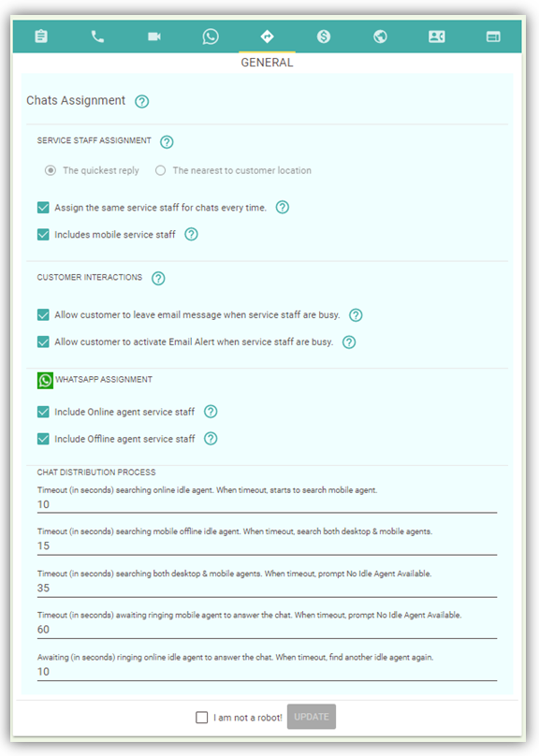539x756 pixels.
Task: Click the ringing mobile agent timeout field
Action: 267,630
